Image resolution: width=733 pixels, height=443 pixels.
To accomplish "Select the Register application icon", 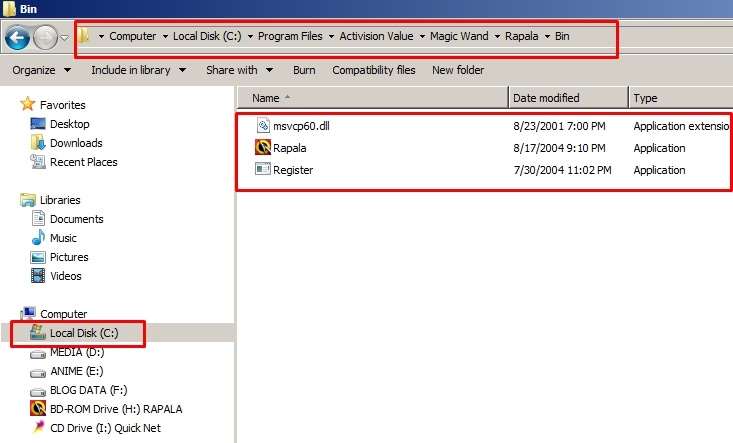I will click(263, 169).
